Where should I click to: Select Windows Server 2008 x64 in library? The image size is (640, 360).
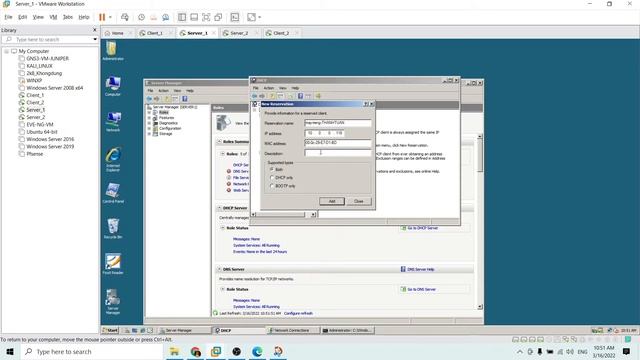[x=54, y=88]
